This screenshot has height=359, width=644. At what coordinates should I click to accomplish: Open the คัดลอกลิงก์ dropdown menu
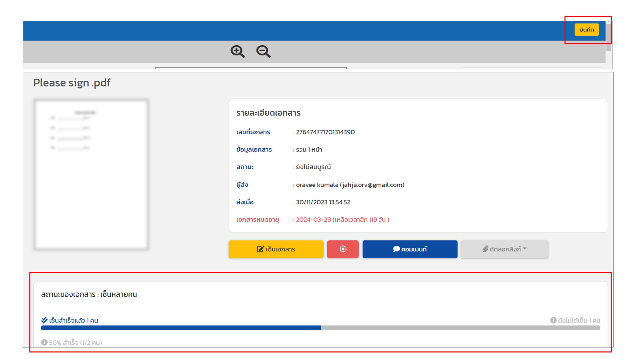click(504, 249)
